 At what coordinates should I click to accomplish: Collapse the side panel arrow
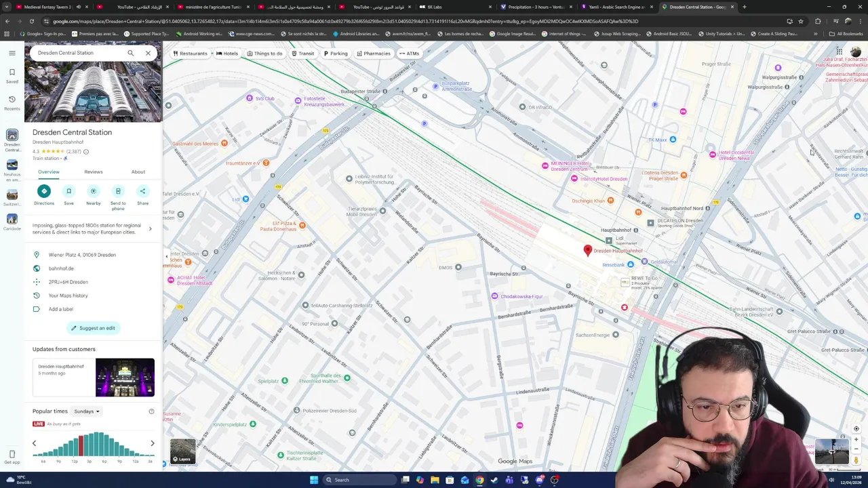[x=167, y=256]
